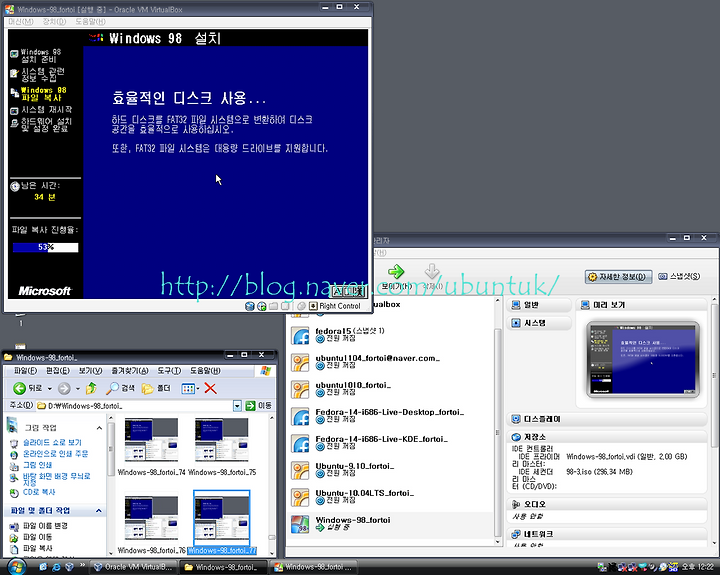
Task: Open the Favorites (즐겨찾기) menu in Explorer
Action: 130,371
